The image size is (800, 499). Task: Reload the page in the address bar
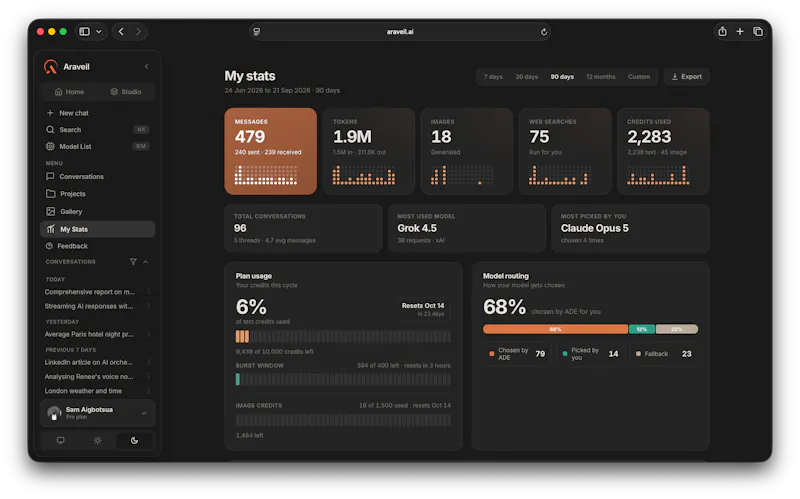544,32
